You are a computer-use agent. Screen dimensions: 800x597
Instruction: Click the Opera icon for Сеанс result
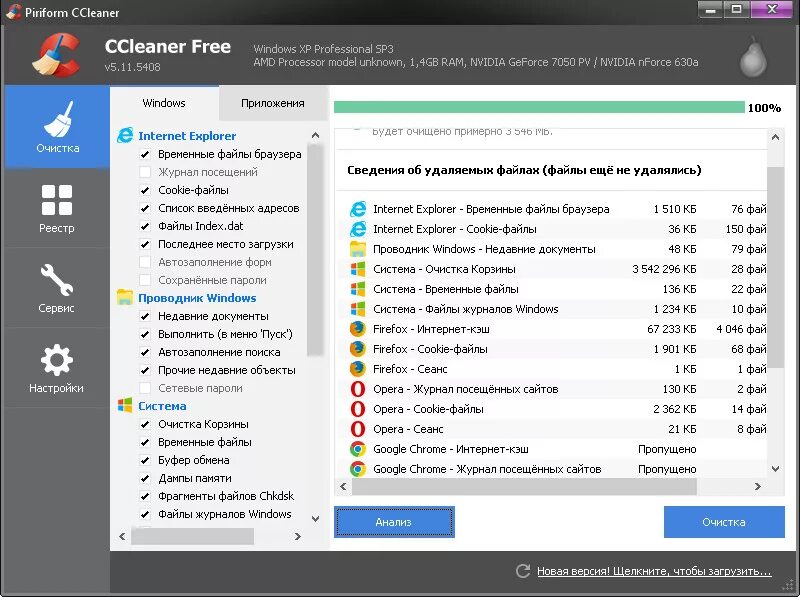tap(358, 429)
